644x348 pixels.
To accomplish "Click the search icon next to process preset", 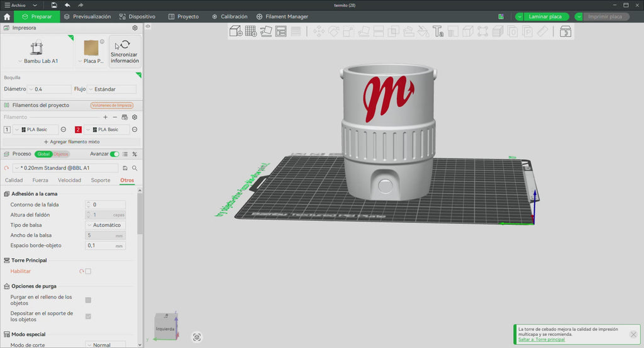I will 135,168.
